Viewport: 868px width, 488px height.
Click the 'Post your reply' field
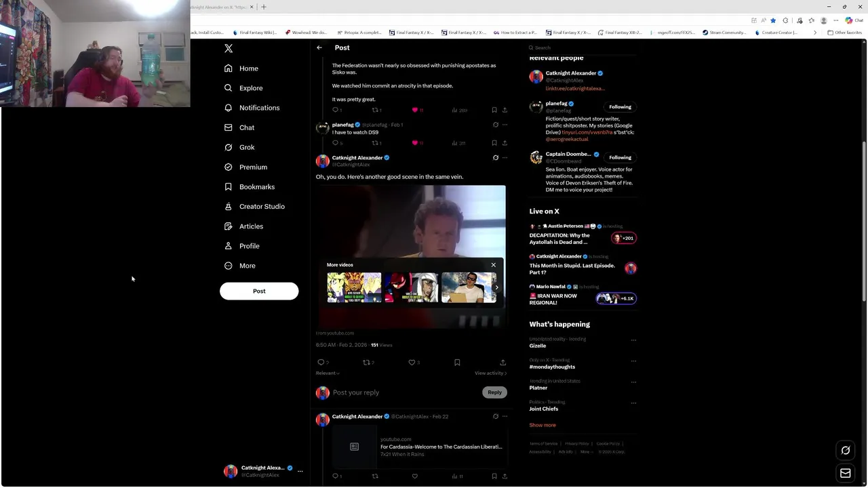click(x=406, y=392)
